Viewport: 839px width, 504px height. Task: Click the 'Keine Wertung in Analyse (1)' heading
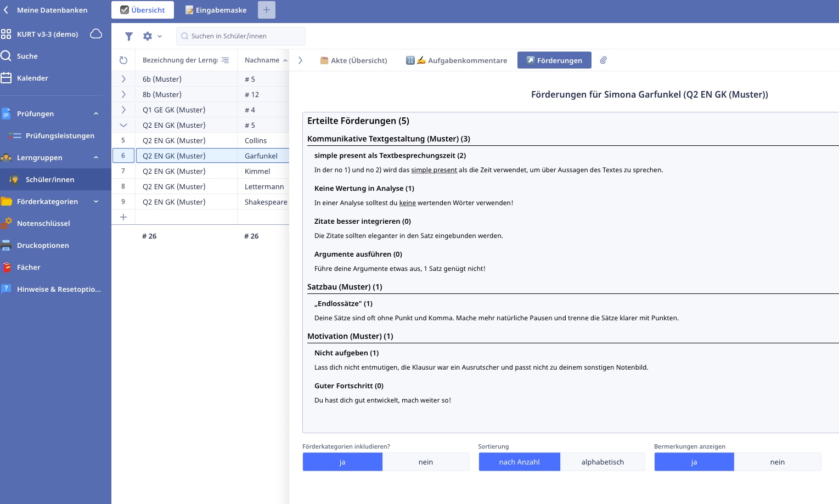pyautogui.click(x=364, y=189)
